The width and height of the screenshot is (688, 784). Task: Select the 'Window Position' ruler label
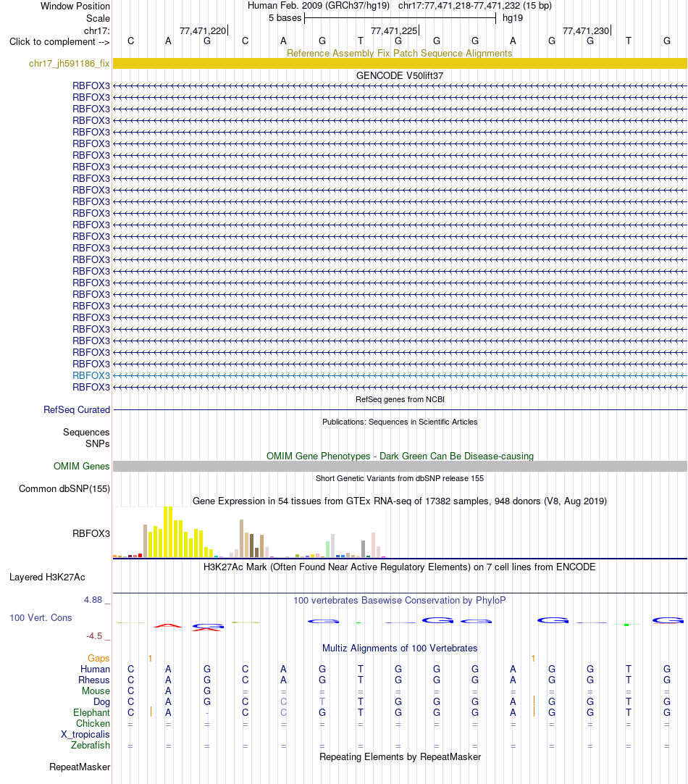pyautogui.click(x=75, y=6)
